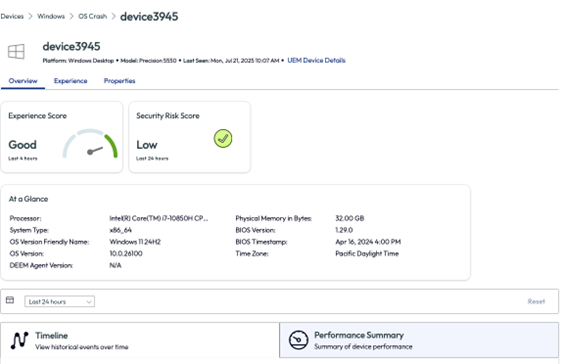The image size is (566, 364).
Task: Click the Reset button
Action: [x=536, y=302]
